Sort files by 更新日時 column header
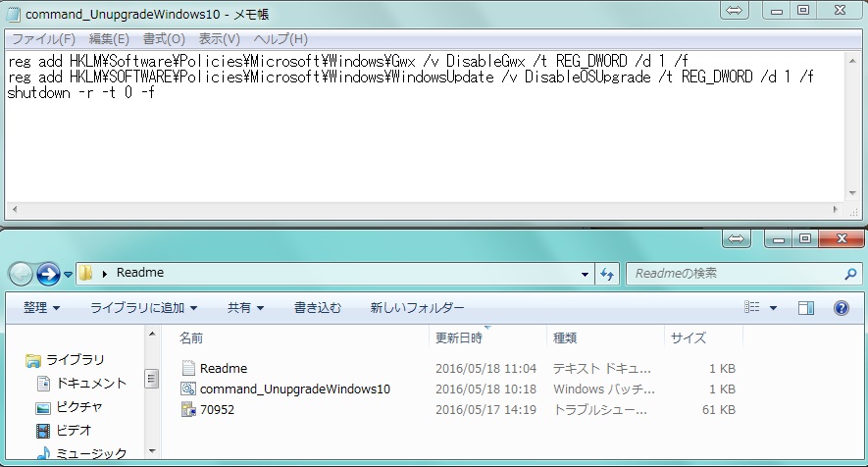868x467 pixels. point(458,337)
